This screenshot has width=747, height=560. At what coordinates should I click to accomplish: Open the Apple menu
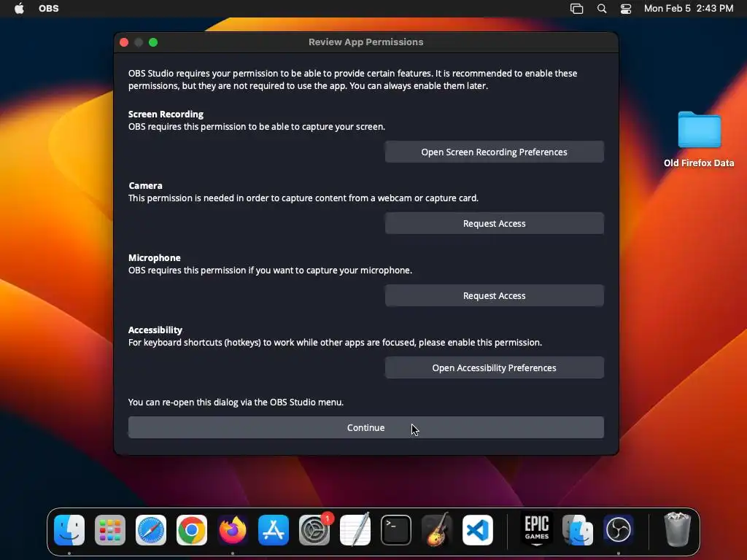pos(19,8)
